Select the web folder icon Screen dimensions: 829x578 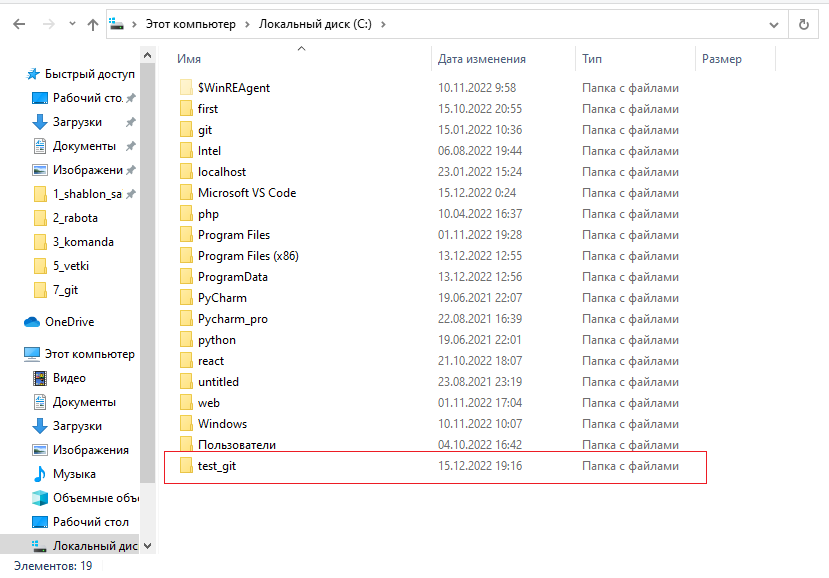coord(186,403)
